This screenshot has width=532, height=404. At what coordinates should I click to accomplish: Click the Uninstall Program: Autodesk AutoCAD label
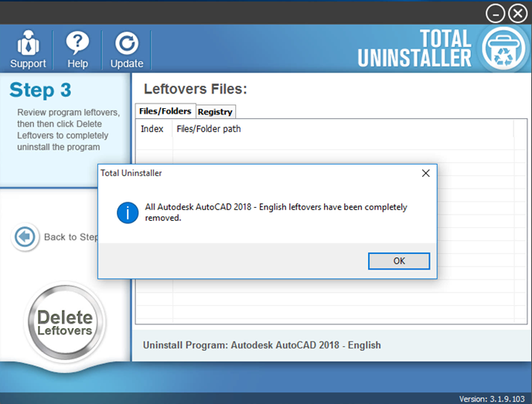tap(261, 345)
